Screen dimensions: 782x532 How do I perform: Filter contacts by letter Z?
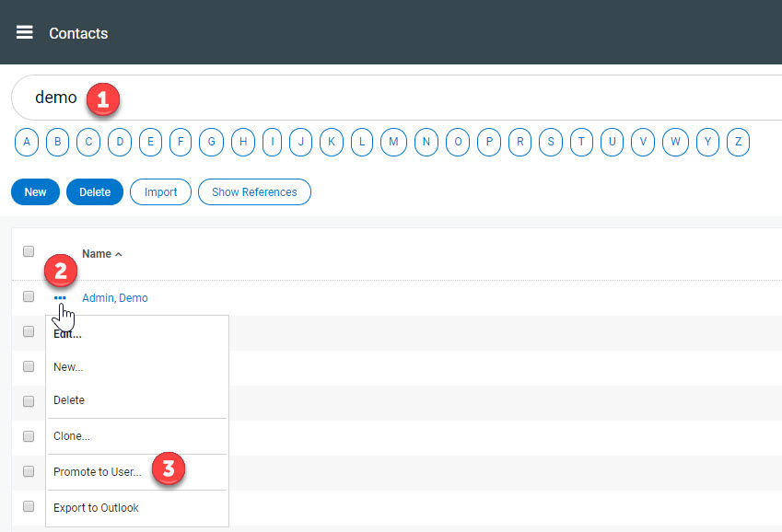[x=738, y=142]
